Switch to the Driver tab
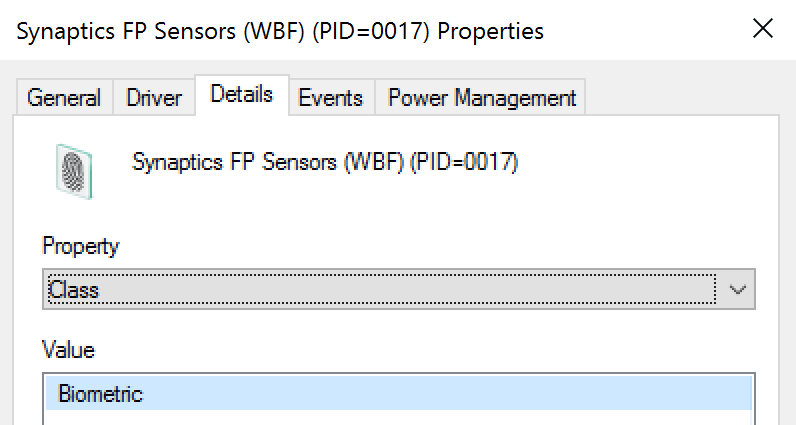796x425 pixels. pos(154,98)
